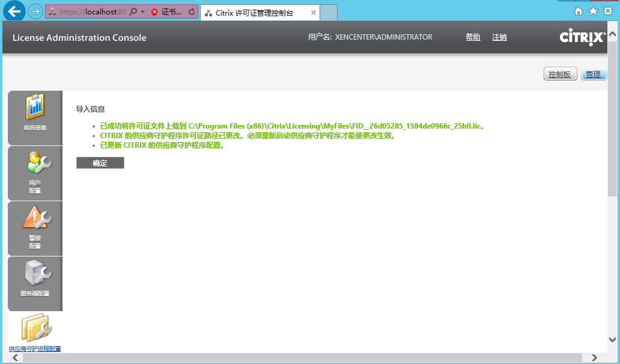The height and width of the screenshot is (364, 620).
Task: Open browser tools with the gear icon
Action: click(608, 11)
